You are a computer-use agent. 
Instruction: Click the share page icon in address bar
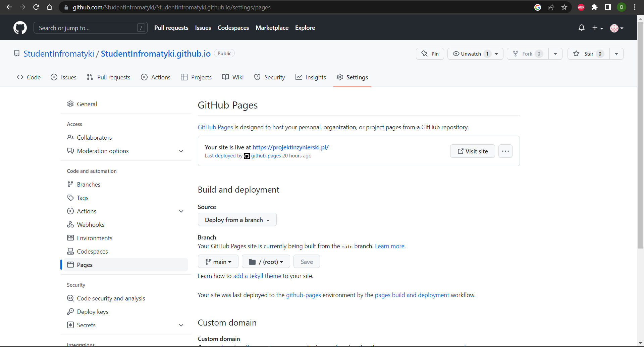click(x=551, y=7)
